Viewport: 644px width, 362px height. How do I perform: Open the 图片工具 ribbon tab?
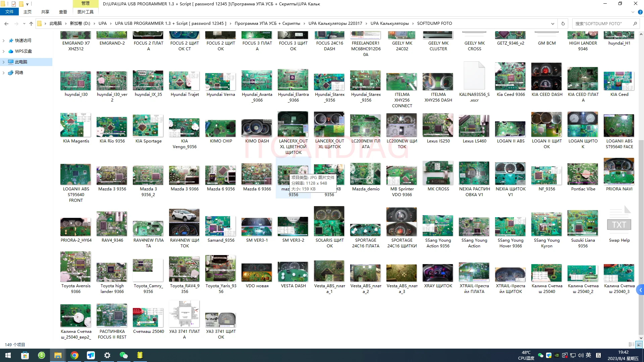point(86,12)
